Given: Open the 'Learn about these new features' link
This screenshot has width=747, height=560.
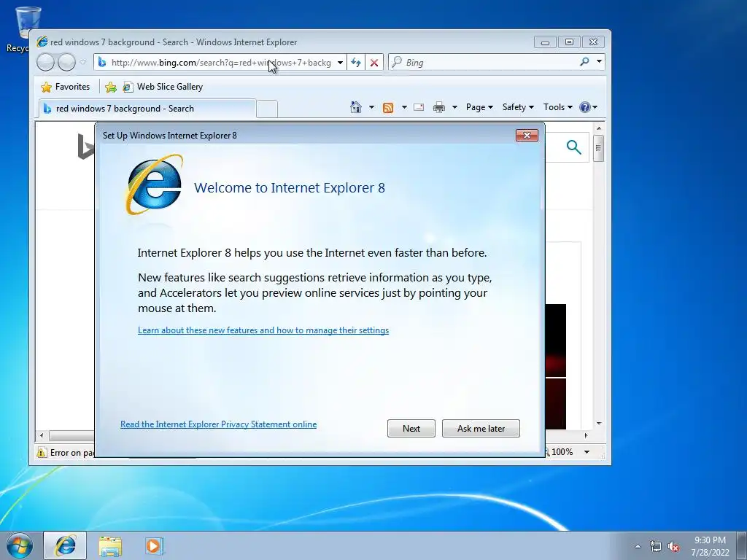Looking at the screenshot, I should point(263,330).
